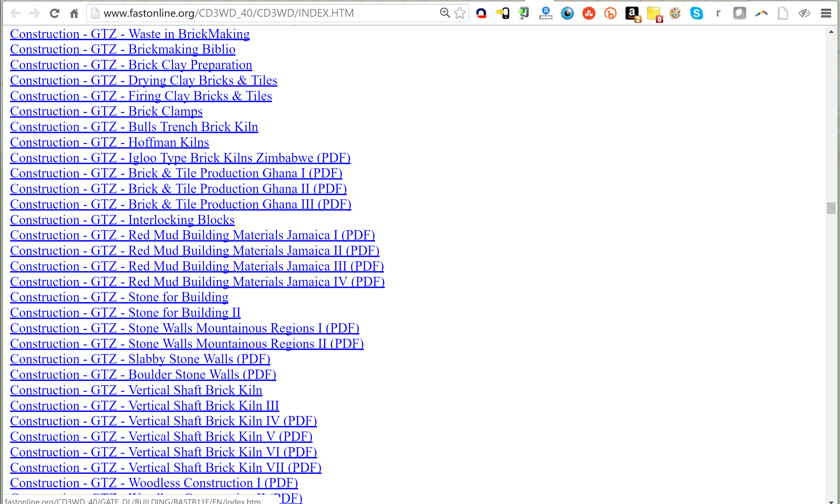Open Vertical Shaft Brick Kiln V PDF
840x504 pixels.
pos(161,437)
